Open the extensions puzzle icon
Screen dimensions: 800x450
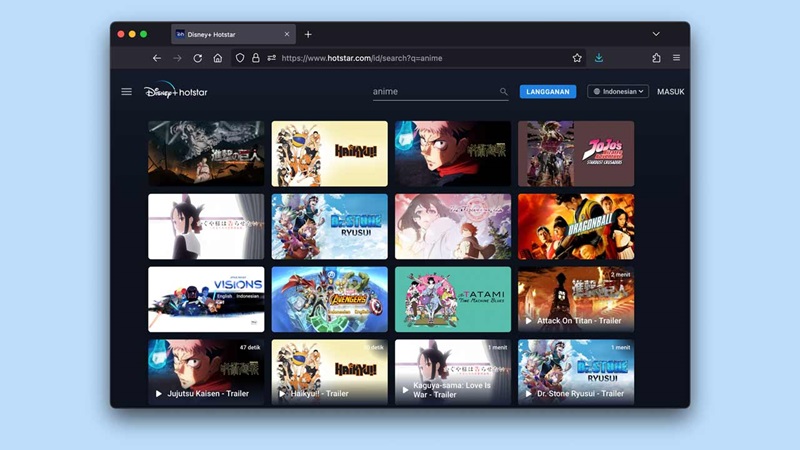coord(656,58)
